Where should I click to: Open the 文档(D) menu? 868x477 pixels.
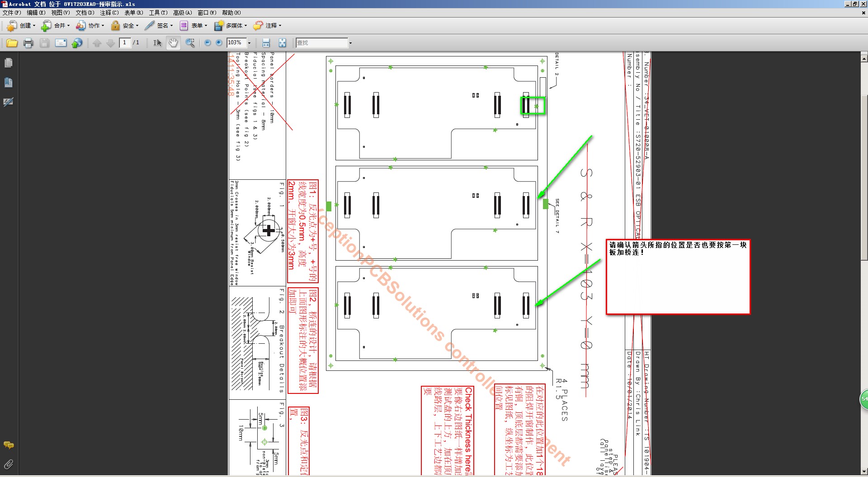coord(85,13)
